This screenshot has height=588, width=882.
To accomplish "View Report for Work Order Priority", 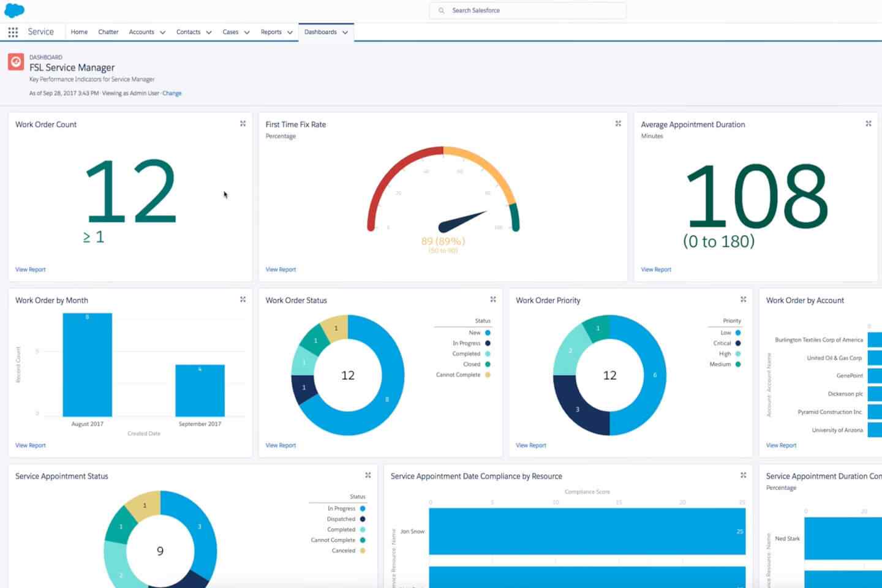I will coord(531,445).
